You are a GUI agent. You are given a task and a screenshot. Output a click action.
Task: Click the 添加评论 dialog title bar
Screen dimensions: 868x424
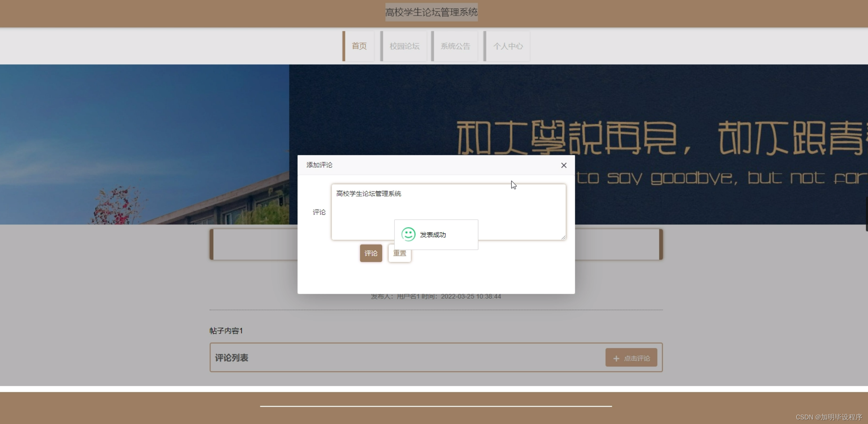(415, 165)
